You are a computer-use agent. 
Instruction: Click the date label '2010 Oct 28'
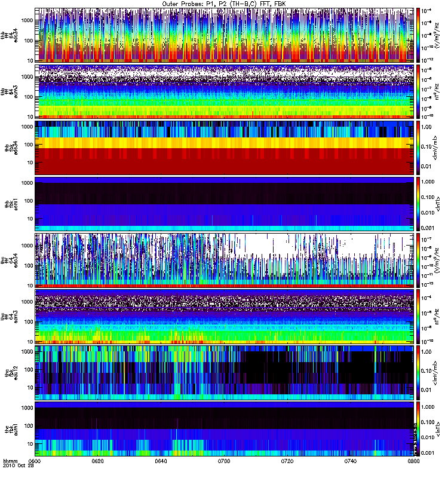[19, 466]
